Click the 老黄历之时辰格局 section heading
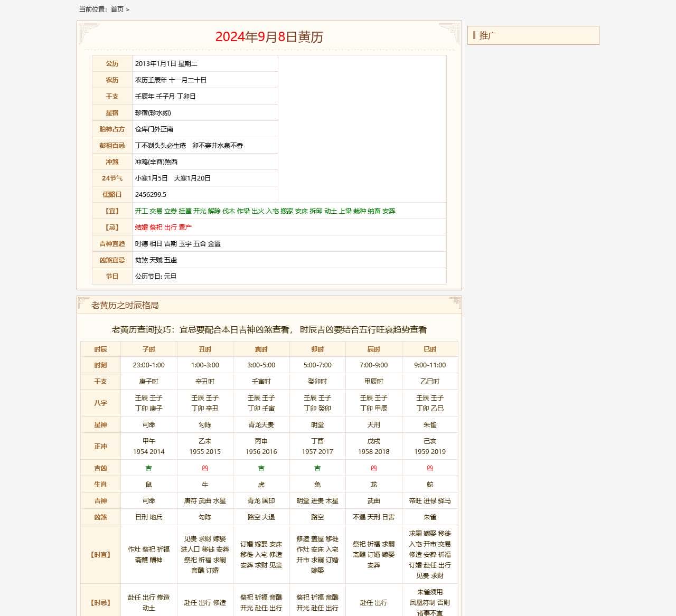This screenshot has height=616, width=676. pos(125,306)
